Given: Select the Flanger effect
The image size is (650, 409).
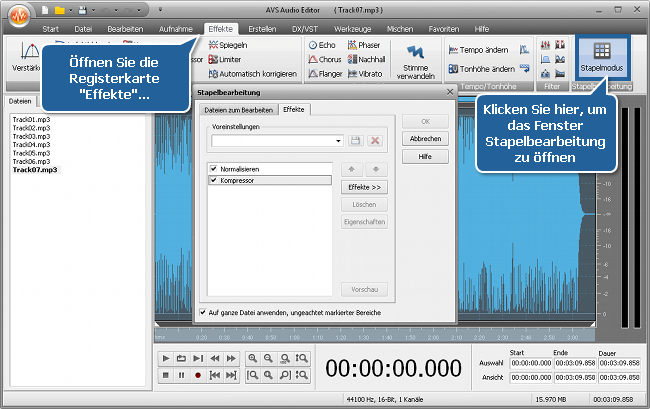Looking at the screenshot, I should point(325,74).
